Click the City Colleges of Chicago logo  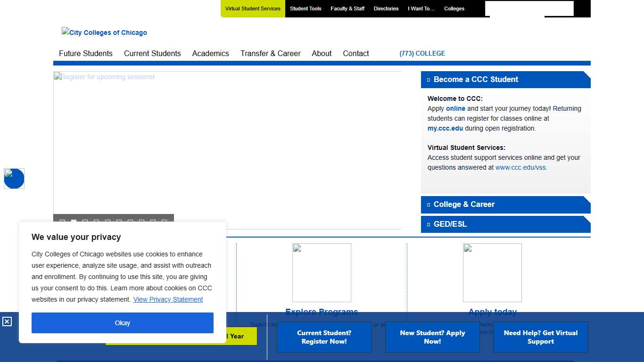coord(104,33)
